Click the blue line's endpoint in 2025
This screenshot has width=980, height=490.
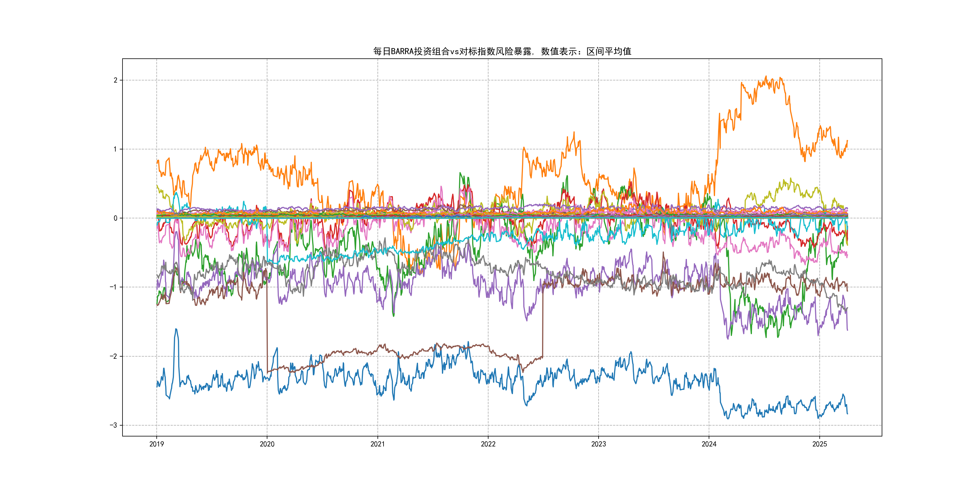(847, 413)
